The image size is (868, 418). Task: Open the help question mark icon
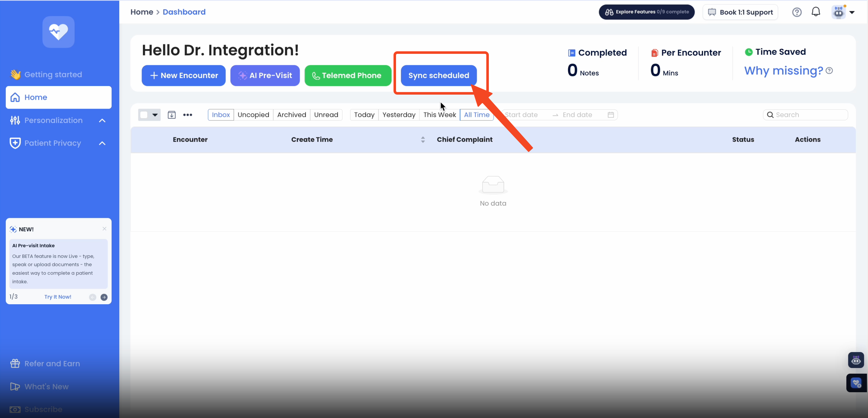[797, 12]
